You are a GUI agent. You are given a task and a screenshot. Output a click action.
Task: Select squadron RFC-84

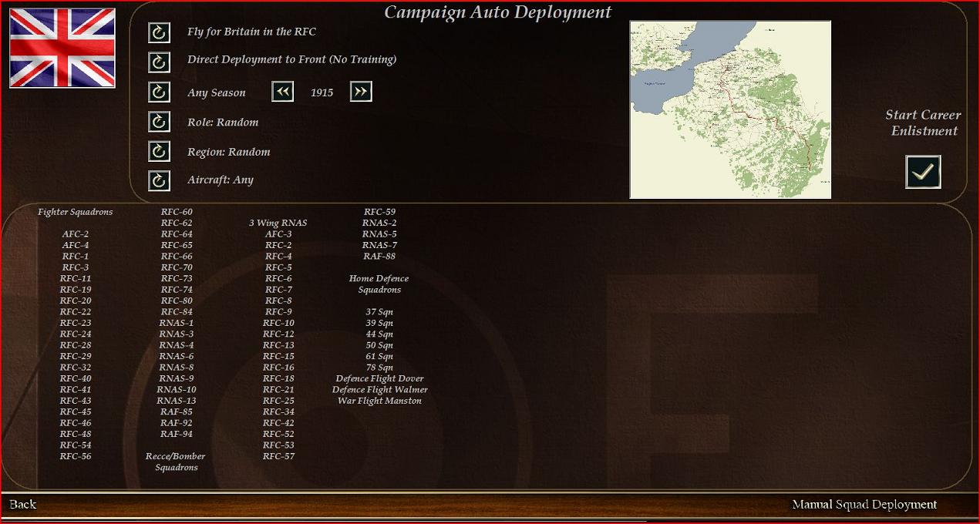click(x=177, y=312)
